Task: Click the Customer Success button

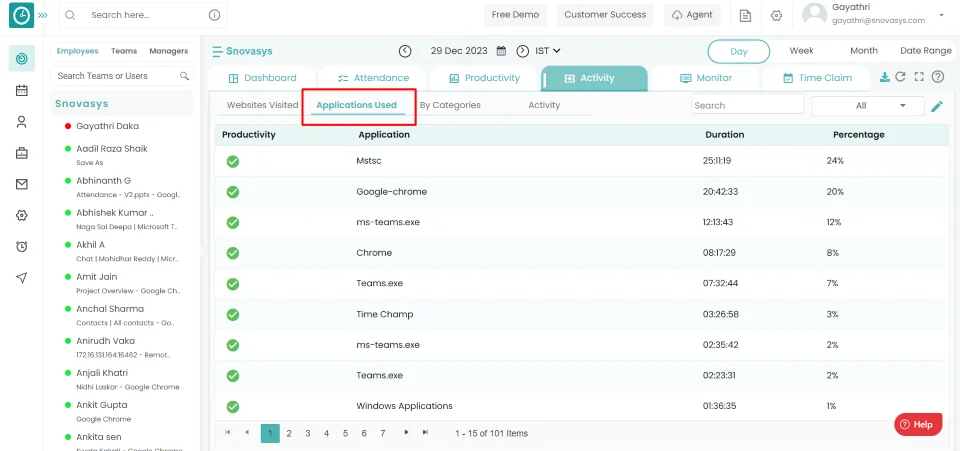Action: pos(605,15)
